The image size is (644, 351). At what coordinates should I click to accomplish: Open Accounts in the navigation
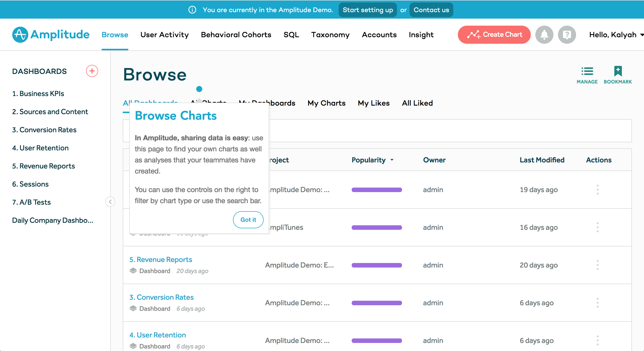point(379,35)
